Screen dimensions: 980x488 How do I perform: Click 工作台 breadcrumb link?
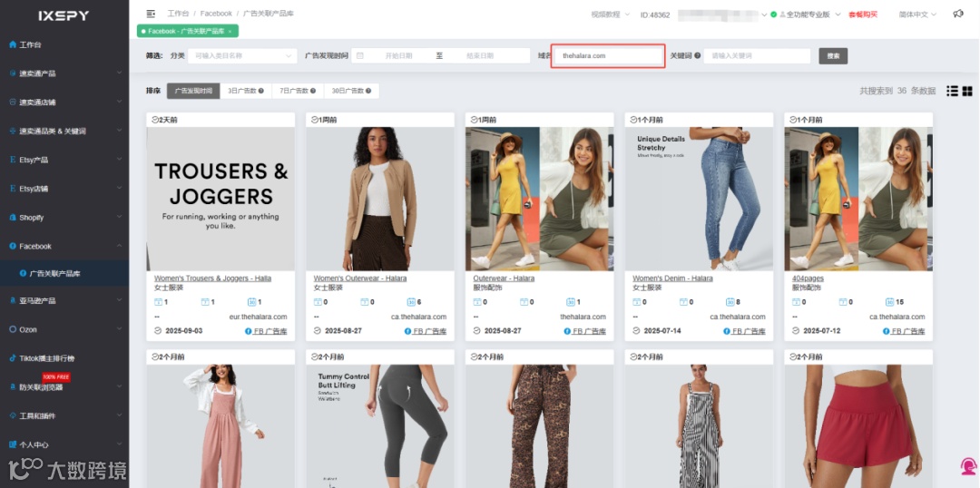tap(178, 14)
